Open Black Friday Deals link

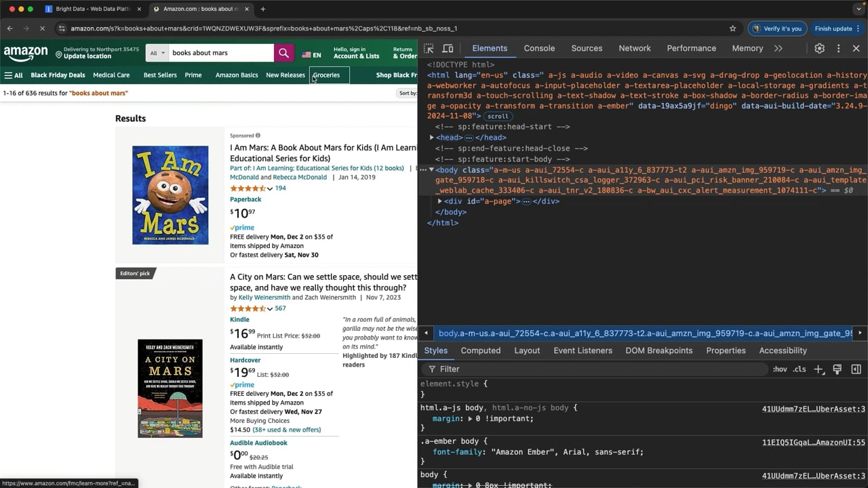(x=58, y=75)
